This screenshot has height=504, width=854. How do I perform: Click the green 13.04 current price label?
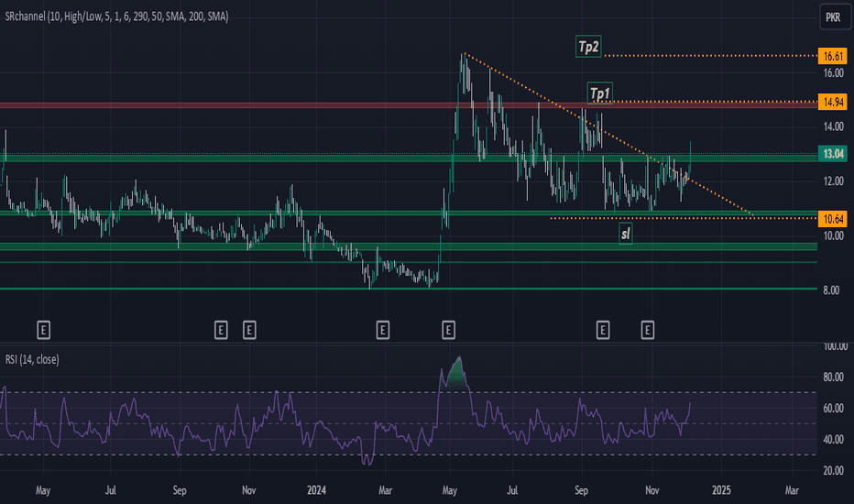tap(833, 154)
